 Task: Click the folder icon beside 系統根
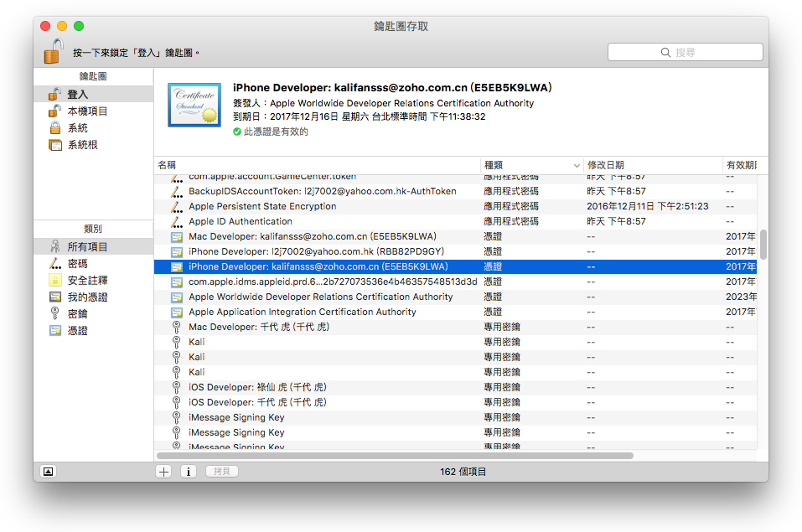point(55,145)
